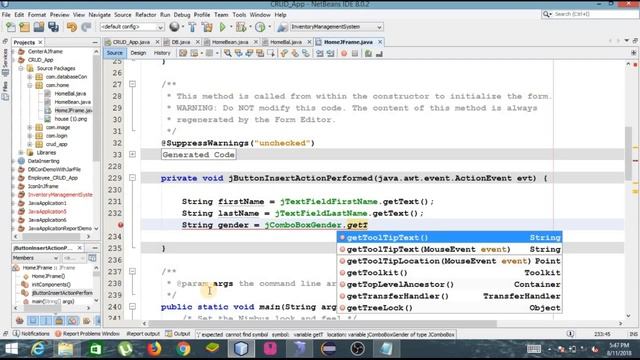Click the Clean and Build icon

coord(207,27)
